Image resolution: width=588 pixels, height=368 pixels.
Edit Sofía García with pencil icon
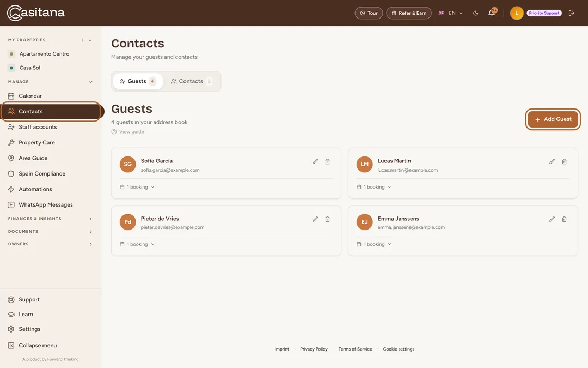pyautogui.click(x=315, y=161)
